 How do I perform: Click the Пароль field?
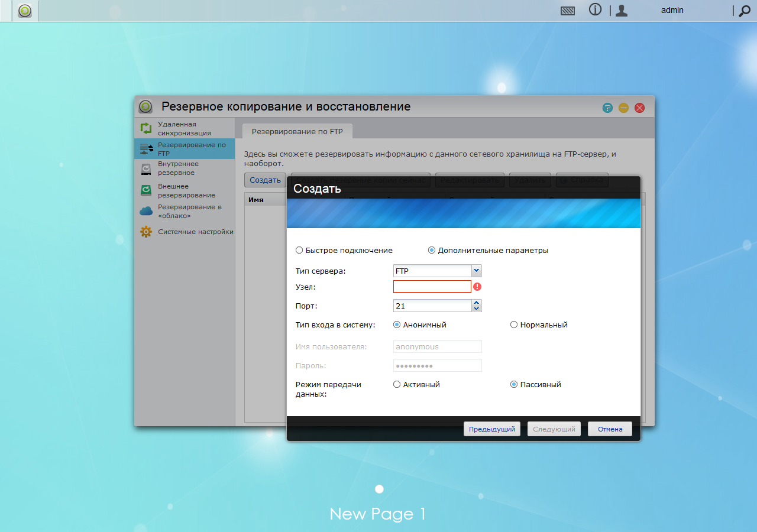[438, 365]
